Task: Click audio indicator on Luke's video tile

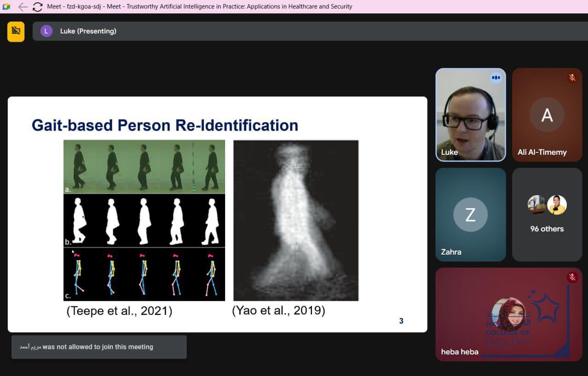Action: tap(495, 78)
